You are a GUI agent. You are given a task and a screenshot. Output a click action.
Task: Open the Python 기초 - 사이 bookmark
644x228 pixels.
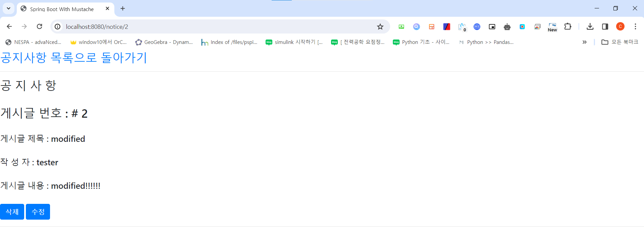[x=421, y=42]
